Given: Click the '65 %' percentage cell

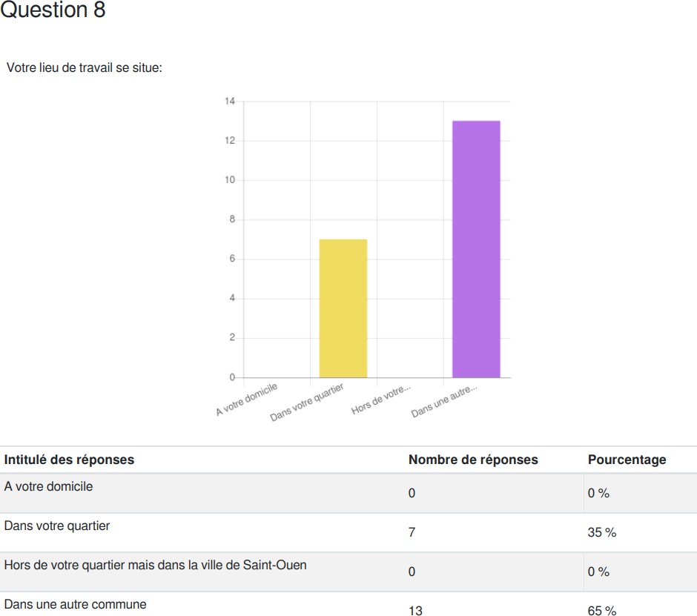Looking at the screenshot, I should 602,611.
